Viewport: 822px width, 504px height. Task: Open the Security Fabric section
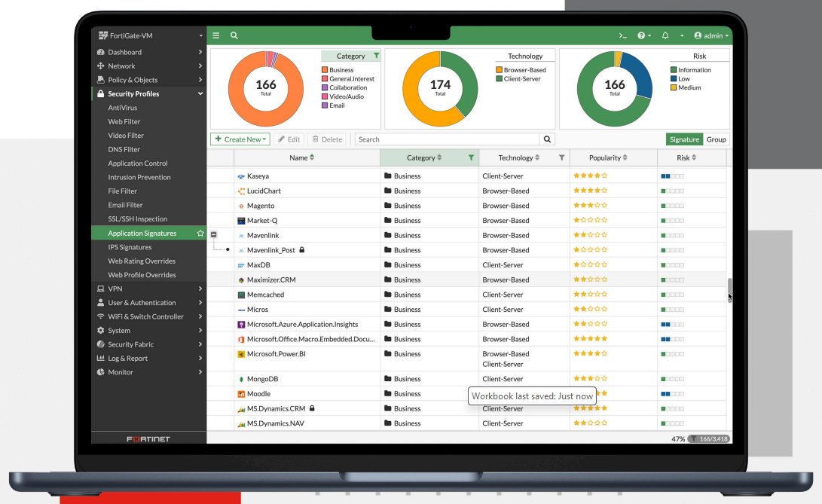coord(149,344)
